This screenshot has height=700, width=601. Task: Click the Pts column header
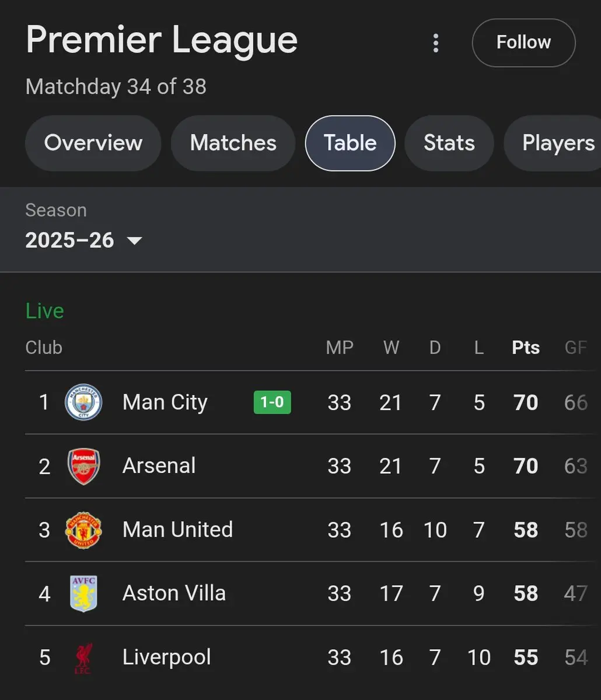tap(525, 348)
